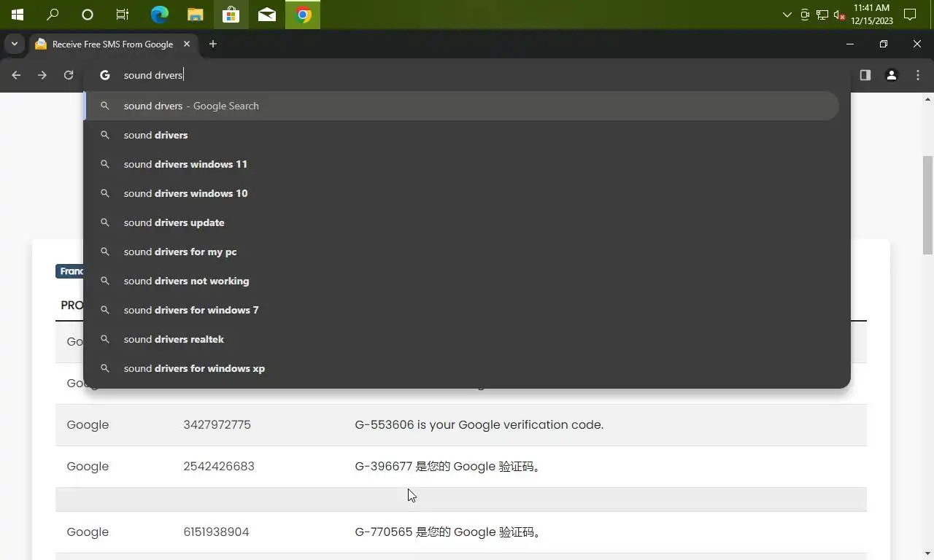Viewport: 934px width, 560px height.
Task: Pick 'sound drivers windows 10' suggestion
Action: coord(461,193)
